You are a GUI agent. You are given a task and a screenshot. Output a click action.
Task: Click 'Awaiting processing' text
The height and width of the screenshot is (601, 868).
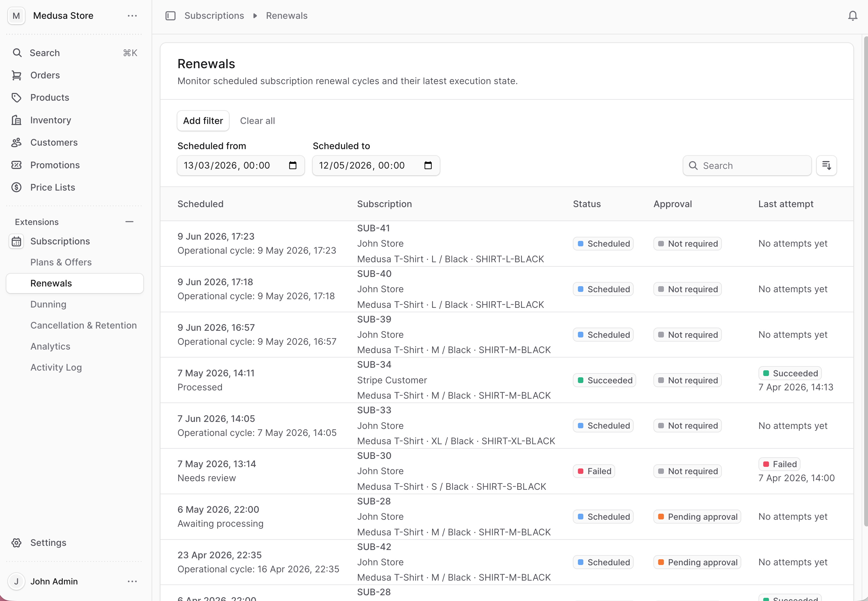(x=220, y=524)
